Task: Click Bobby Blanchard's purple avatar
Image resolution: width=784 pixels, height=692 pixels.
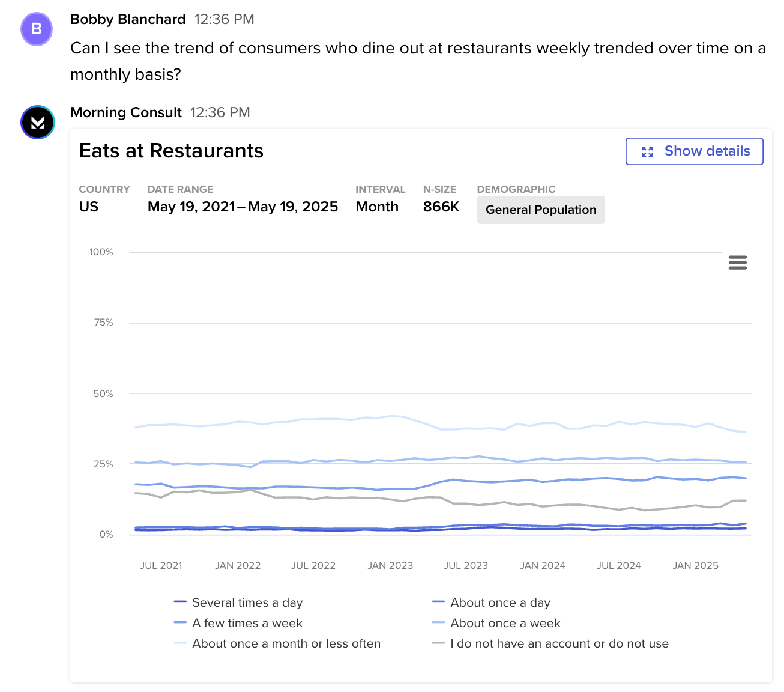Action: [x=37, y=29]
